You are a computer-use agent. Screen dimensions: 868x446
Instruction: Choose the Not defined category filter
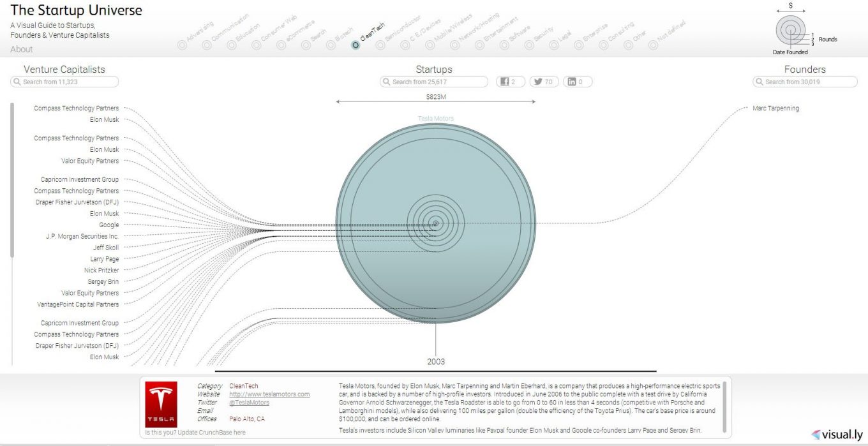(653, 45)
